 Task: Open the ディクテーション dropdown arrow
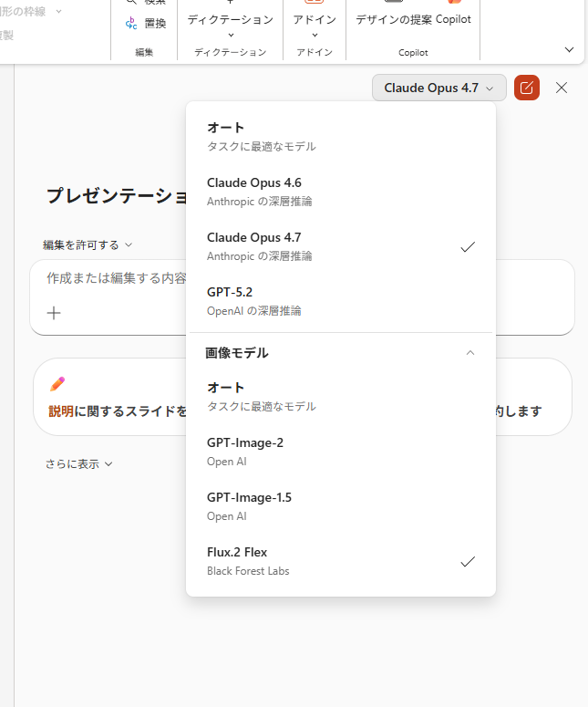click(231, 36)
